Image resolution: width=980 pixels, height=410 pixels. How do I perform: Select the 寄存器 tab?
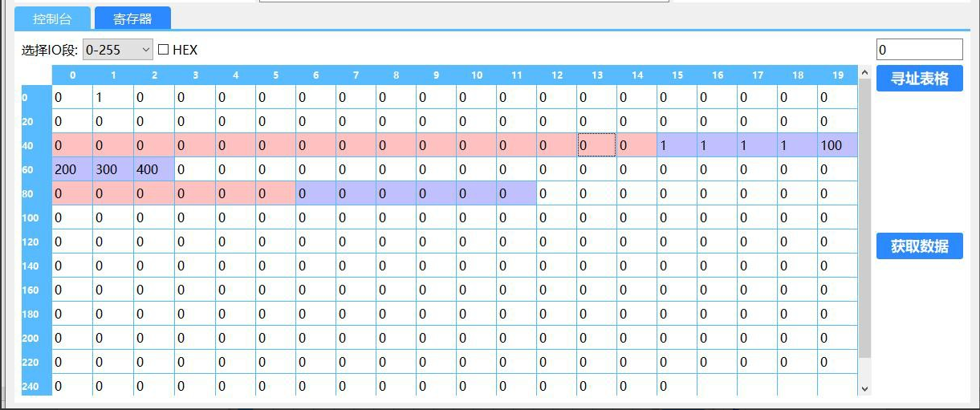click(132, 18)
